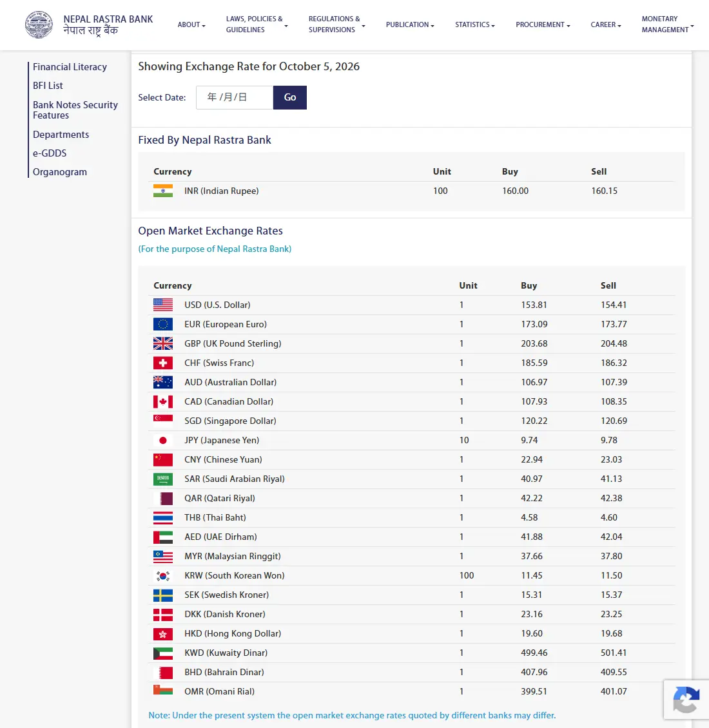Expand the STATISTICS dropdown menu
709x728 pixels.
(x=475, y=24)
